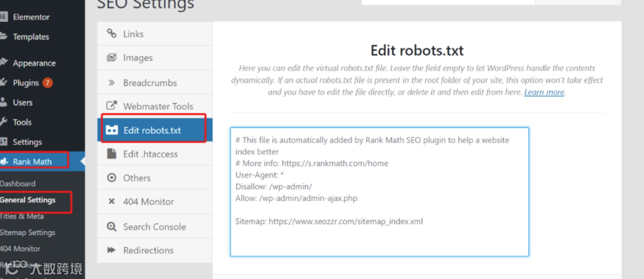Open the Sitemap Settings submenu
The image size is (644, 279).
coord(28,233)
